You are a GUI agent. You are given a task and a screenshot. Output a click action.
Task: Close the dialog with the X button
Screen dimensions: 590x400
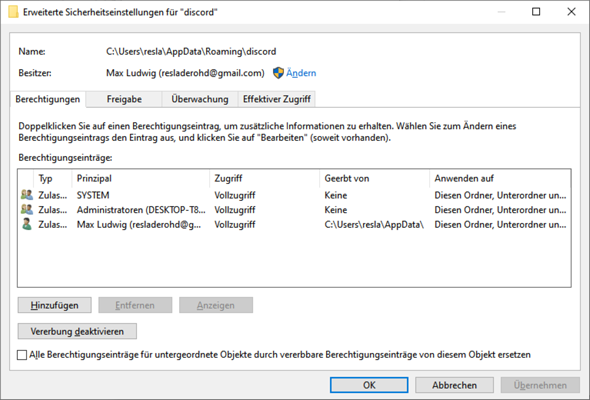tap(571, 12)
